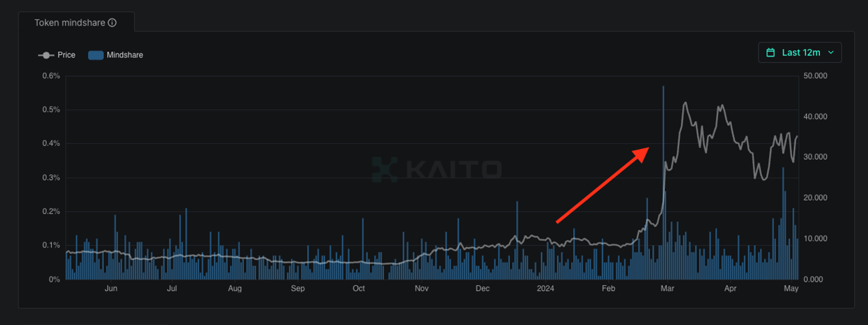Viewport: 868px width, 325px height.
Task: Open the Last 12m date range dropdown
Action: (x=800, y=53)
